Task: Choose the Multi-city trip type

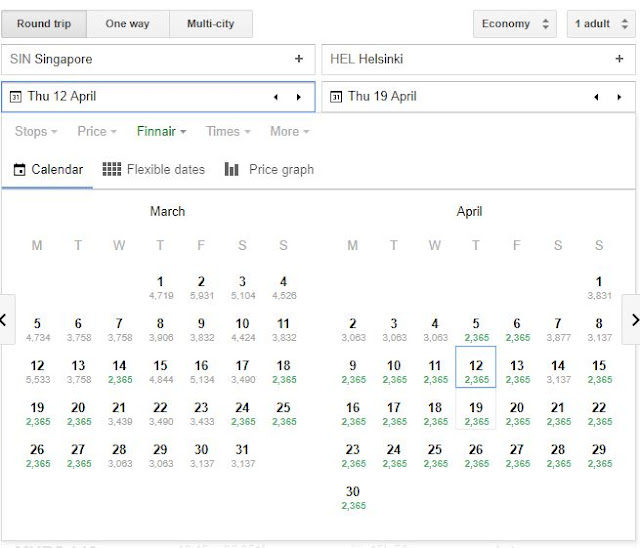Action: 211,23
